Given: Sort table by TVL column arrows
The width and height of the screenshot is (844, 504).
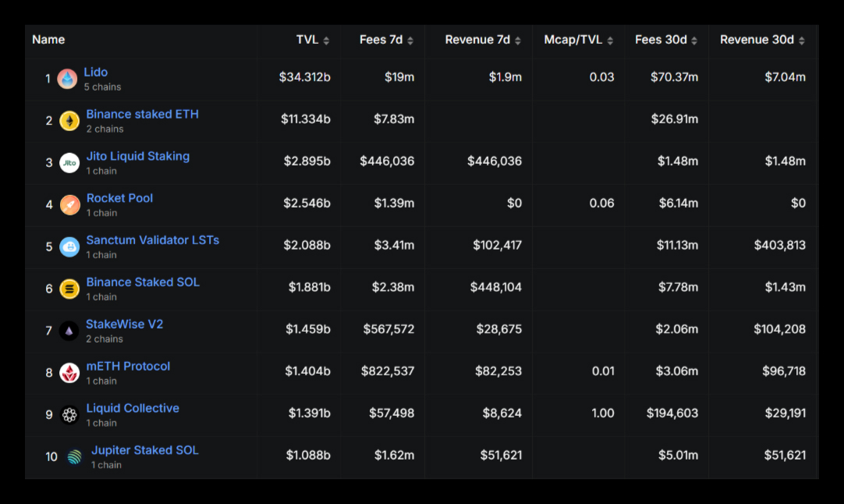Looking at the screenshot, I should [x=326, y=41].
